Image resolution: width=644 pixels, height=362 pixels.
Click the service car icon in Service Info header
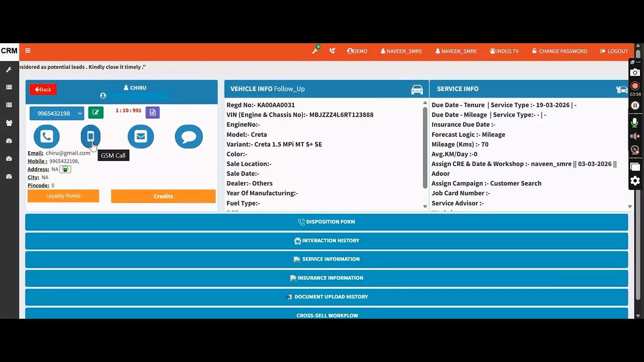point(622,89)
